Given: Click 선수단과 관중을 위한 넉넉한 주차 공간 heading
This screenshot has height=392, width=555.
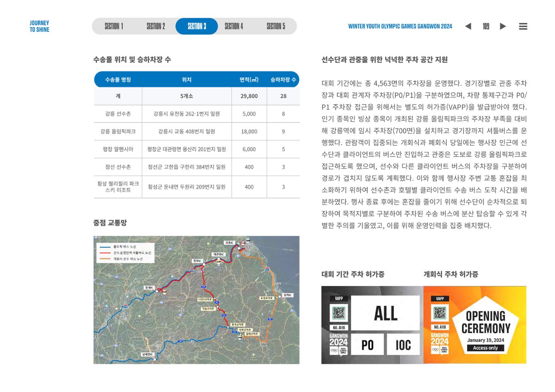Looking at the screenshot, I should click(x=385, y=60).
